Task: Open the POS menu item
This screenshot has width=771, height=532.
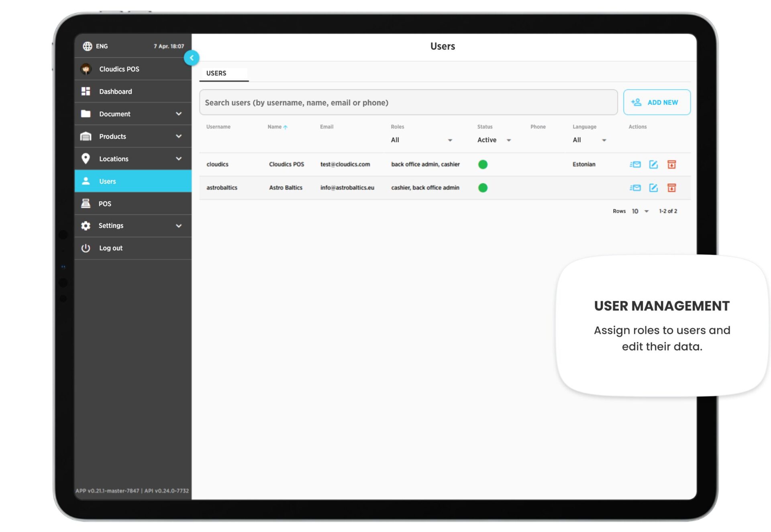Action: [x=133, y=203]
